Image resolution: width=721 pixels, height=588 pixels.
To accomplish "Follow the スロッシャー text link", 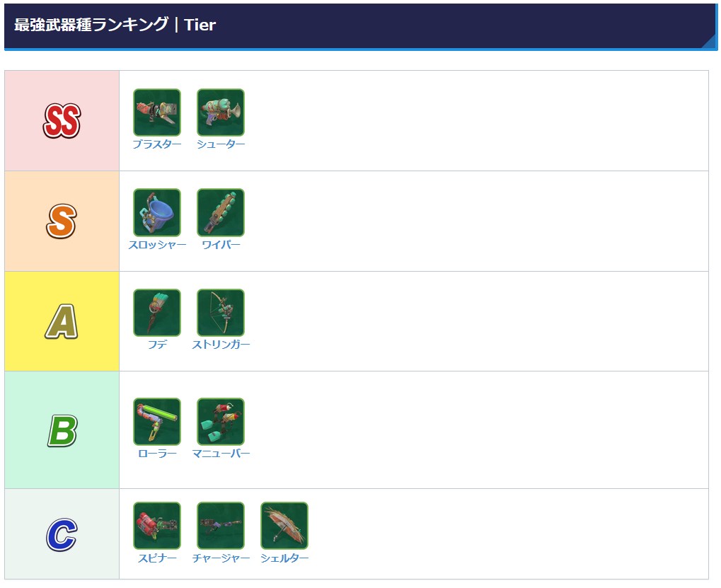I will (x=157, y=245).
